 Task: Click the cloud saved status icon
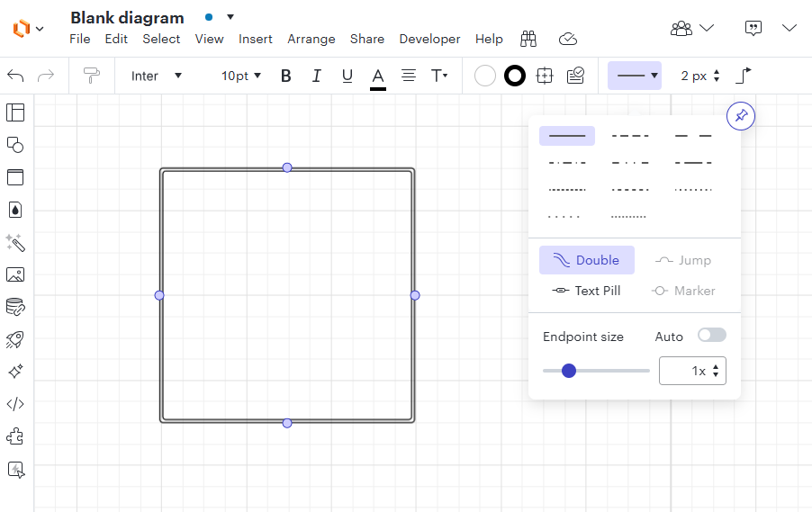(568, 39)
